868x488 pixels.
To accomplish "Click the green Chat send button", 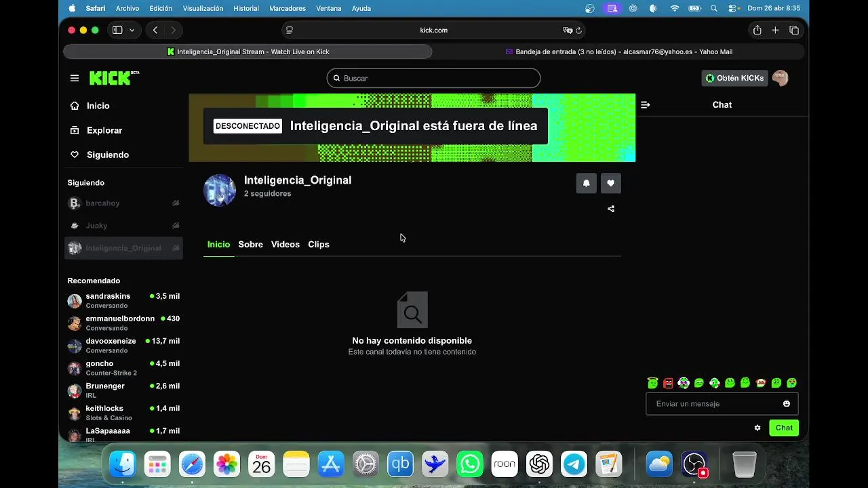I will coord(784,428).
